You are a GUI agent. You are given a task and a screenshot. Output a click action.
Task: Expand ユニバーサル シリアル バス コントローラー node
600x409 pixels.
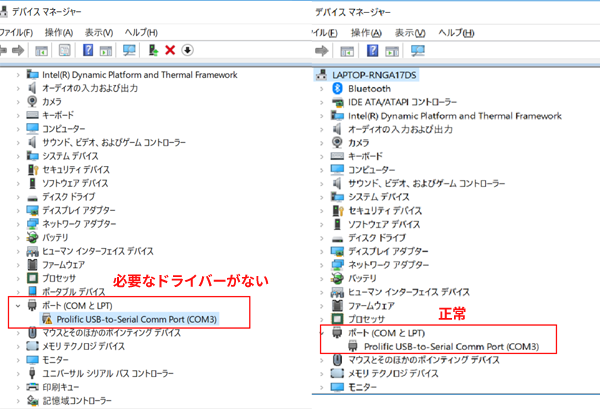click(18, 373)
